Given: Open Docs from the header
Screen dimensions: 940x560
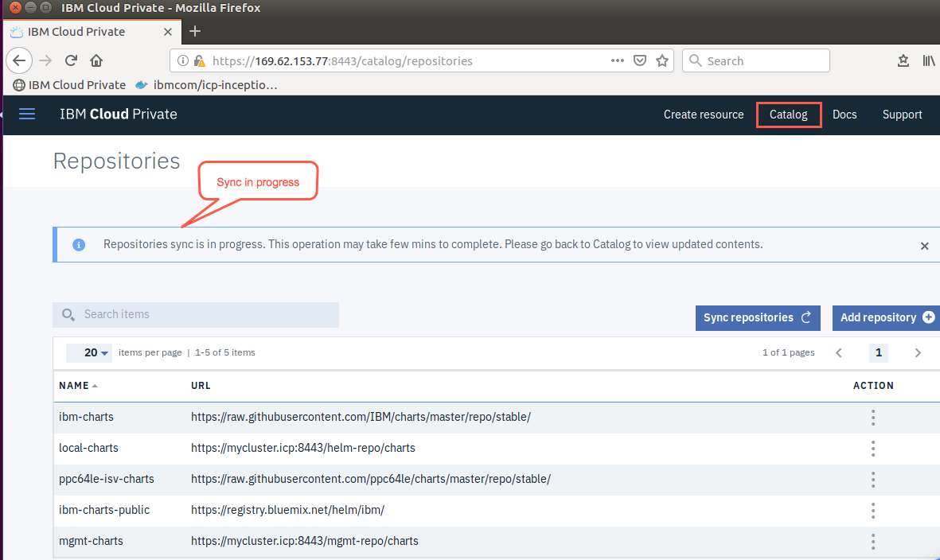Looking at the screenshot, I should 844,115.
